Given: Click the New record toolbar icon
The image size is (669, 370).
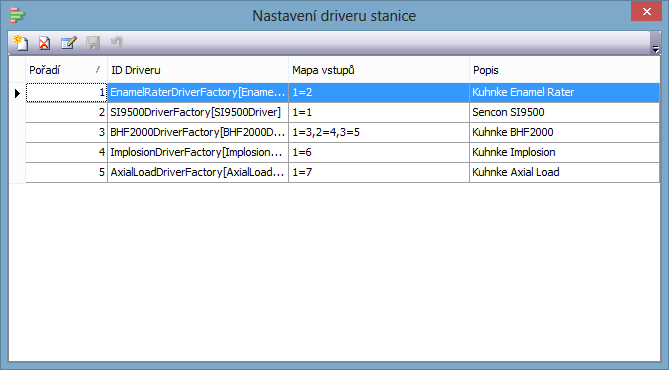Looking at the screenshot, I should click(21, 43).
